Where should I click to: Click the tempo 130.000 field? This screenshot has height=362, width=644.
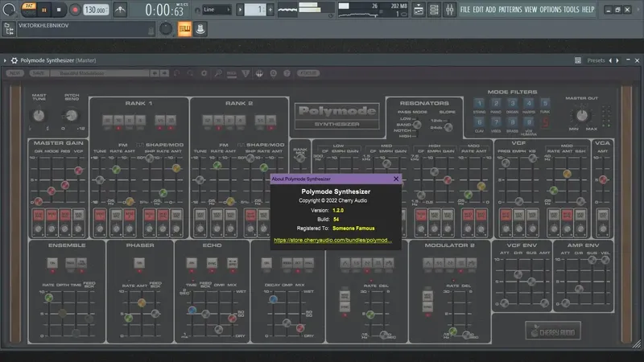[x=96, y=10]
